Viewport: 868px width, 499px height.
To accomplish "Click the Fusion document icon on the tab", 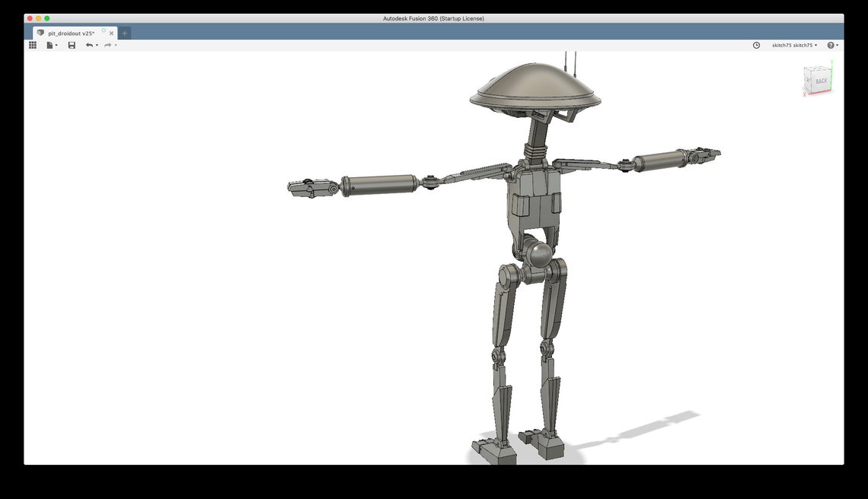I will coord(40,33).
